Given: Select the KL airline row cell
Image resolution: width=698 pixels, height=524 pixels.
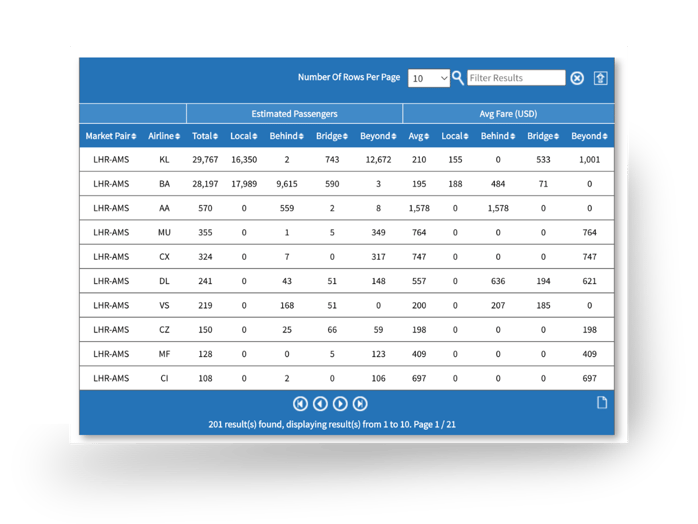Looking at the screenshot, I should [x=164, y=160].
